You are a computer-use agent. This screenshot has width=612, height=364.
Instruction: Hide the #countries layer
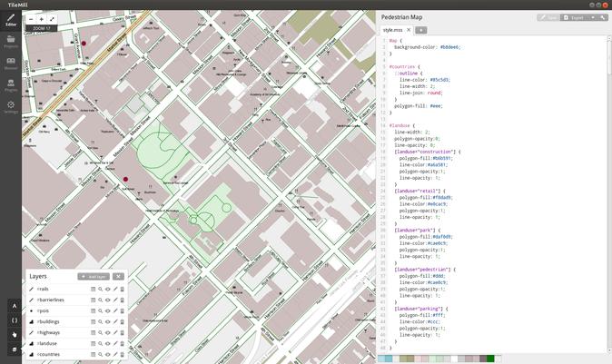pos(108,355)
